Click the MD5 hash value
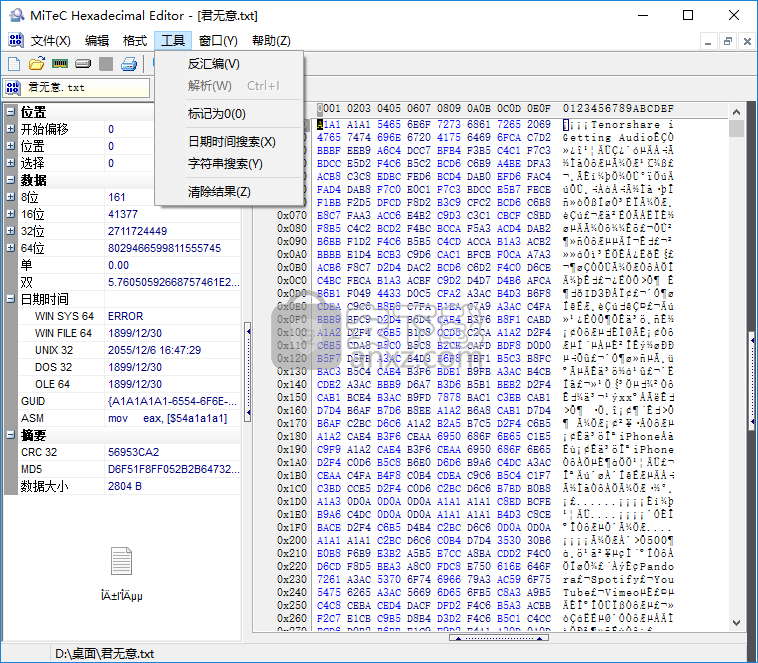 [173, 469]
